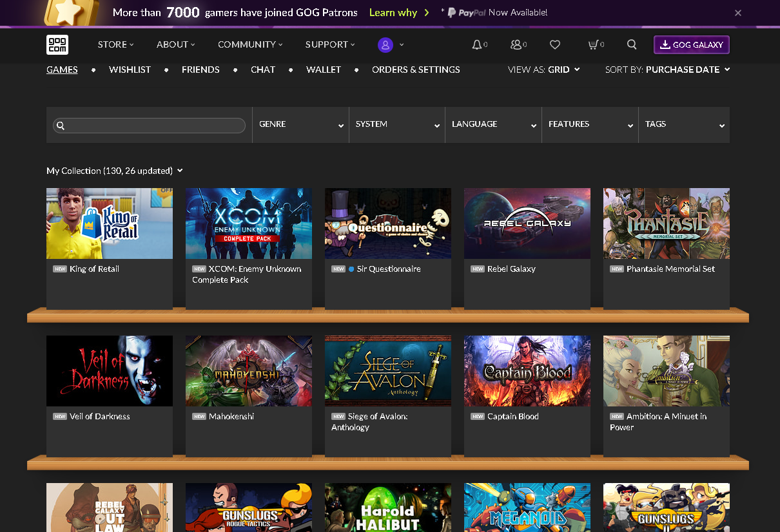Switch to the CHAT tab
The image size is (780, 532).
pos(263,70)
